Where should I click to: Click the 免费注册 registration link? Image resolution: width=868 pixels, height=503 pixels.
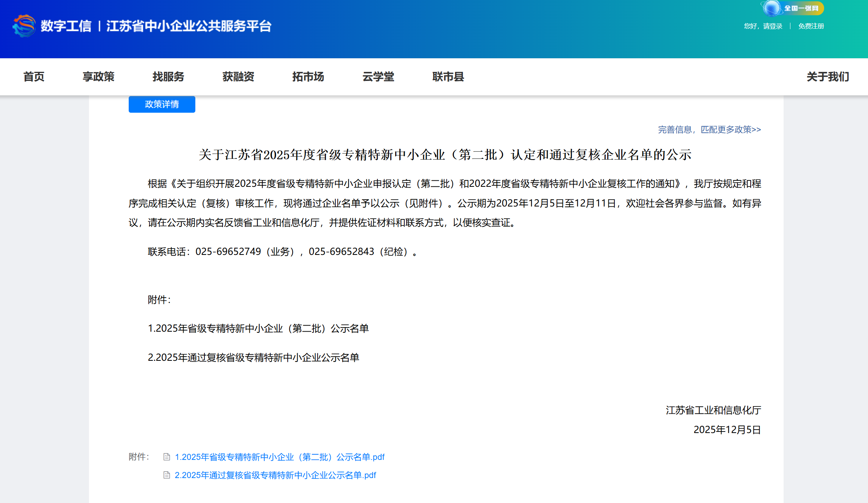click(811, 26)
